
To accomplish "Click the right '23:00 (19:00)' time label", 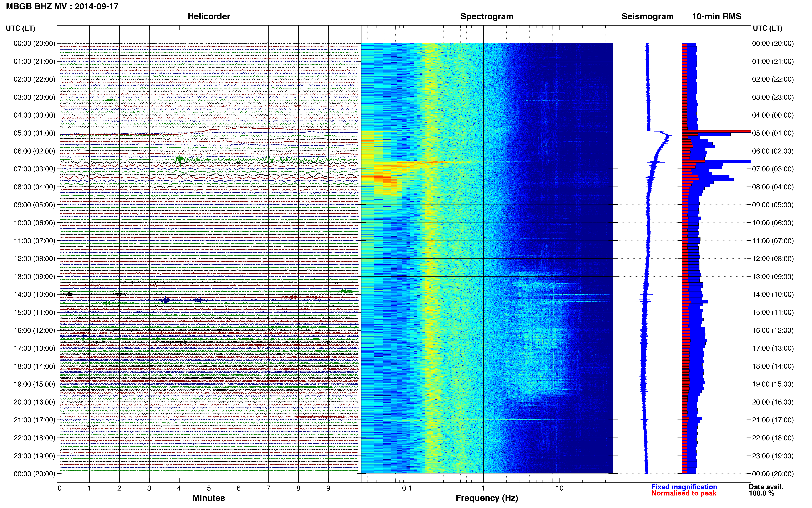I will (773, 456).
